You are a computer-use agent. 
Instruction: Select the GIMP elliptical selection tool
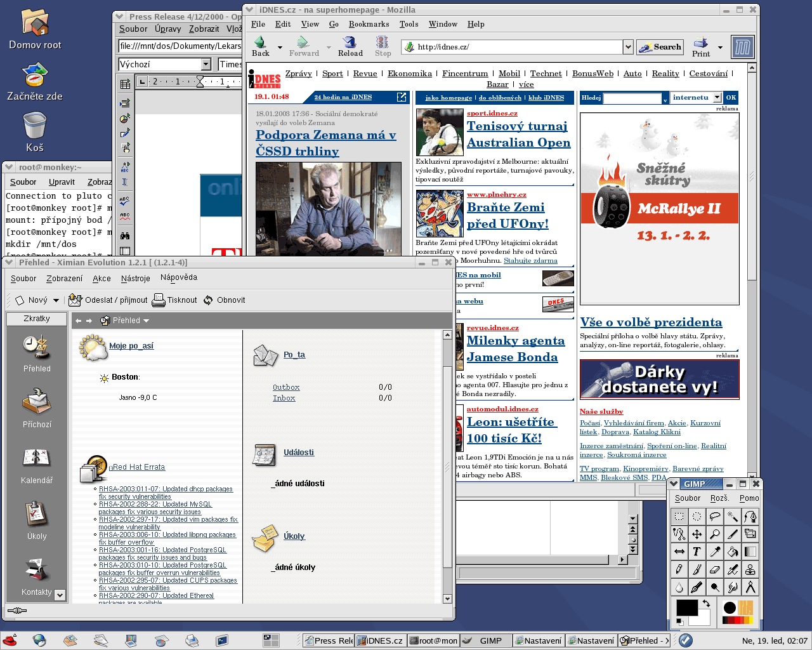(x=697, y=516)
